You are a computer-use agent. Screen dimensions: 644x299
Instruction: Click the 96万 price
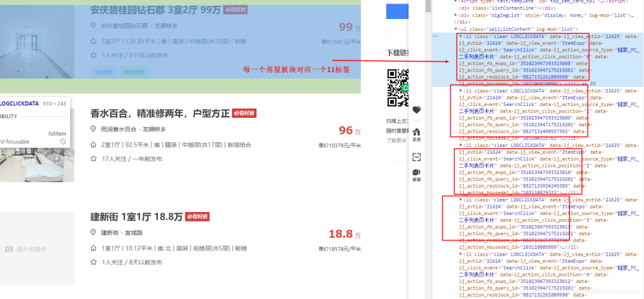click(x=349, y=131)
